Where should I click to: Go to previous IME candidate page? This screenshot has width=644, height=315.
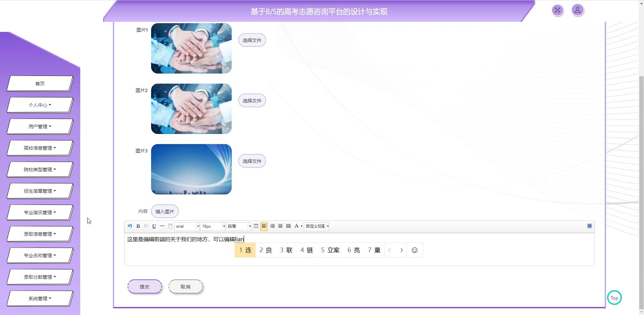(x=389, y=250)
